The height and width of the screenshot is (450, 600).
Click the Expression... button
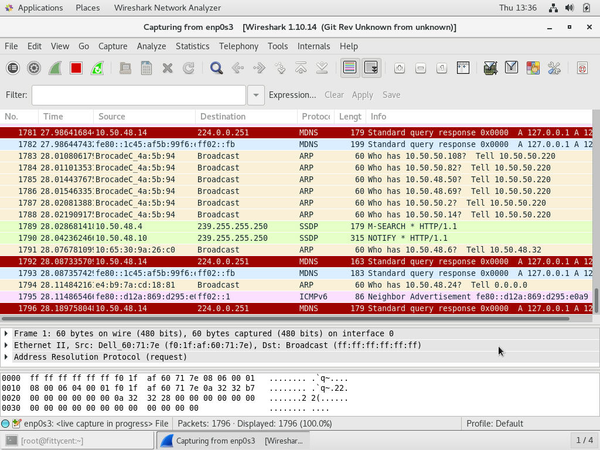click(292, 95)
